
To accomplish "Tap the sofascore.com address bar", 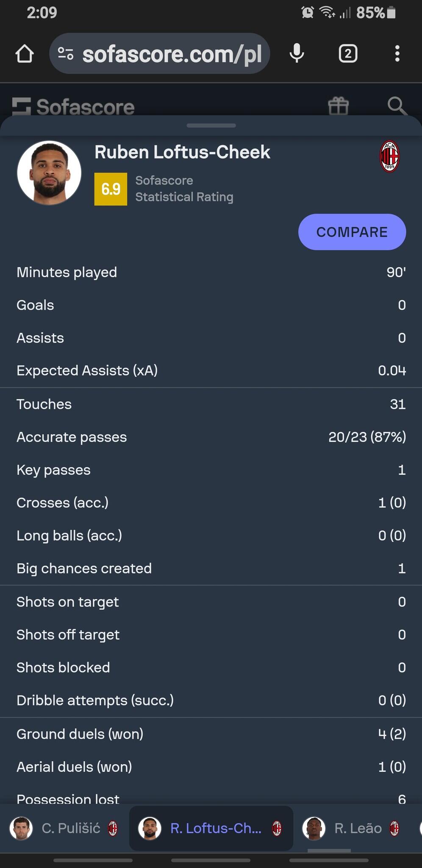I will coord(172,54).
